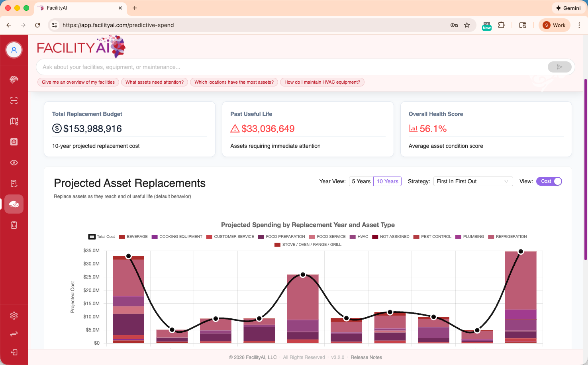Open the Strategy dropdown showing First In First Out
The height and width of the screenshot is (365, 588).
pyautogui.click(x=473, y=181)
